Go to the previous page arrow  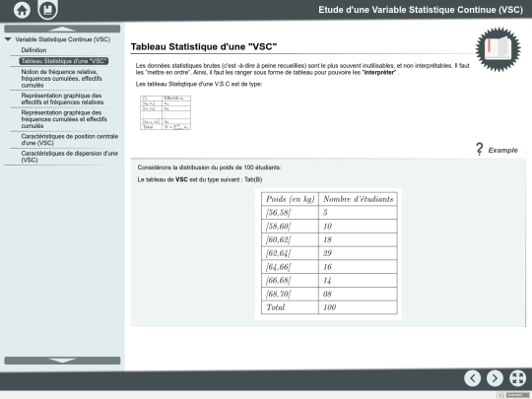click(472, 378)
